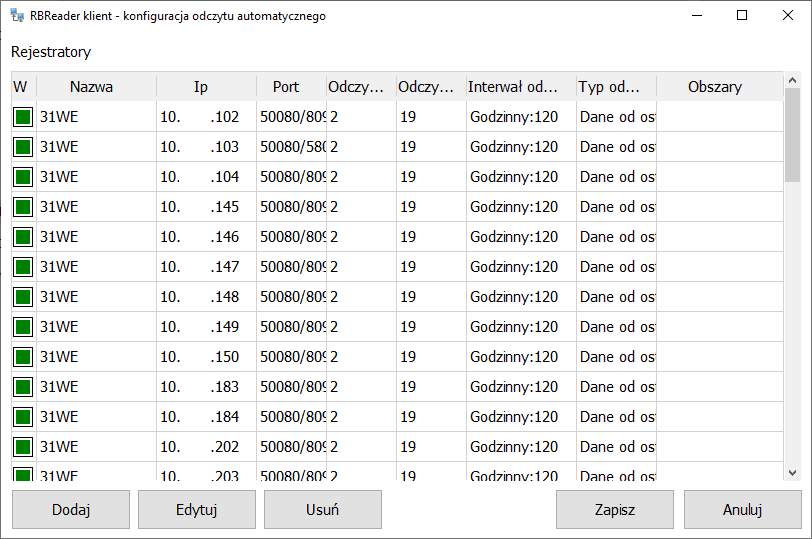Click the scrollbar down arrow

pos(792,473)
